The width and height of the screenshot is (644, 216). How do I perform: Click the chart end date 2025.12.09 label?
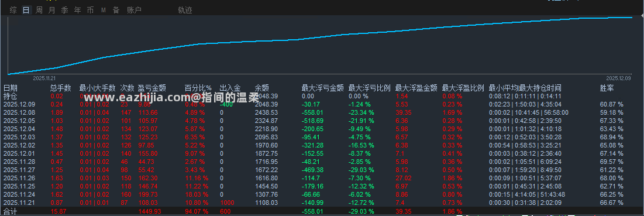[618, 78]
